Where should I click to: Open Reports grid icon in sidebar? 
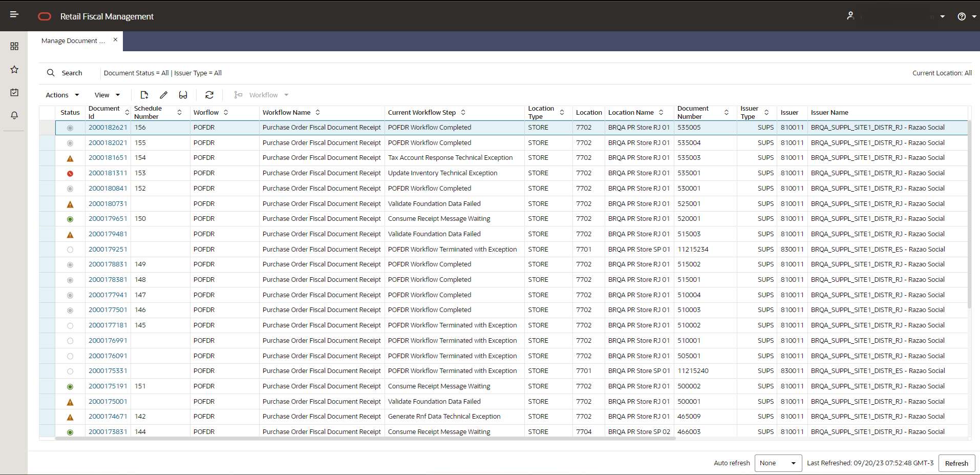[14, 46]
